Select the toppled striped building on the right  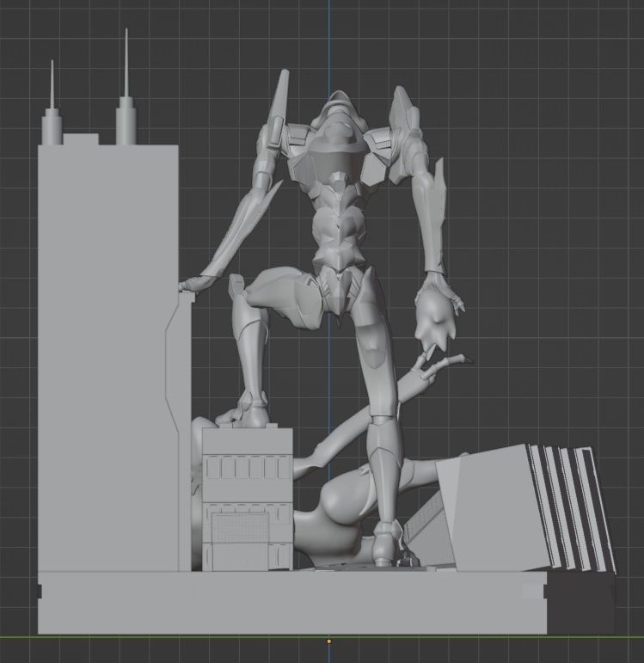[524, 507]
